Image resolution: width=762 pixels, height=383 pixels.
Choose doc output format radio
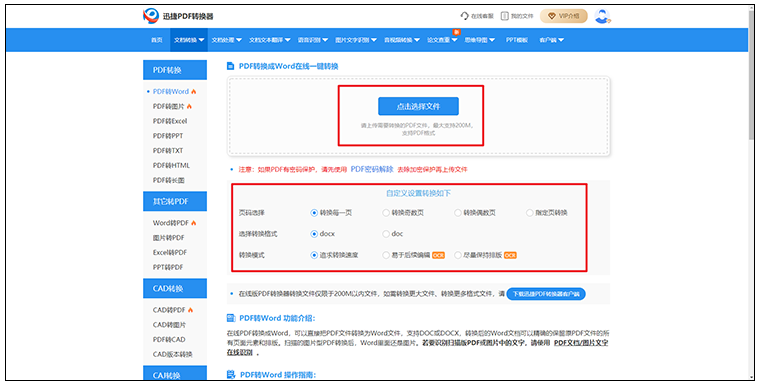coord(386,234)
